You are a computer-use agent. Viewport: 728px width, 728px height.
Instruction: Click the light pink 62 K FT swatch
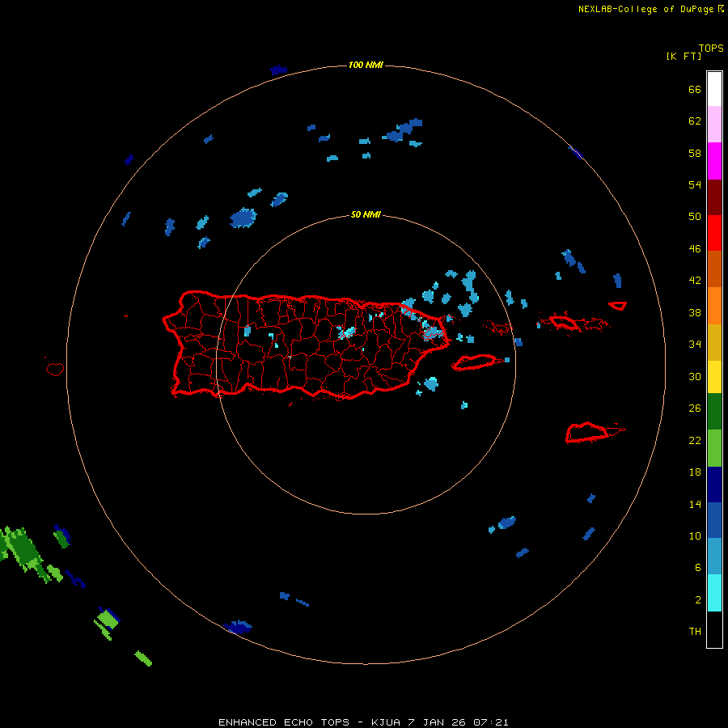click(714, 124)
